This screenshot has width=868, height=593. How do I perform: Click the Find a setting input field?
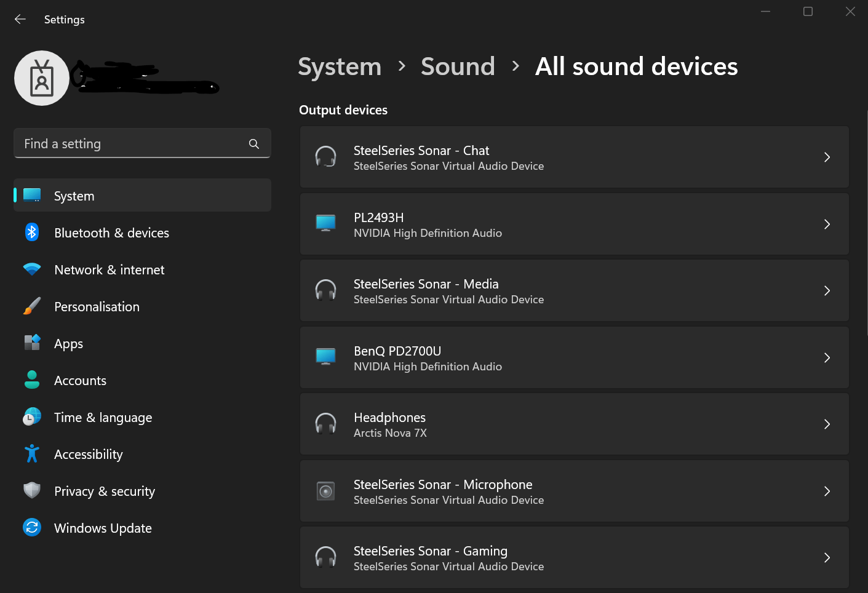[123, 143]
